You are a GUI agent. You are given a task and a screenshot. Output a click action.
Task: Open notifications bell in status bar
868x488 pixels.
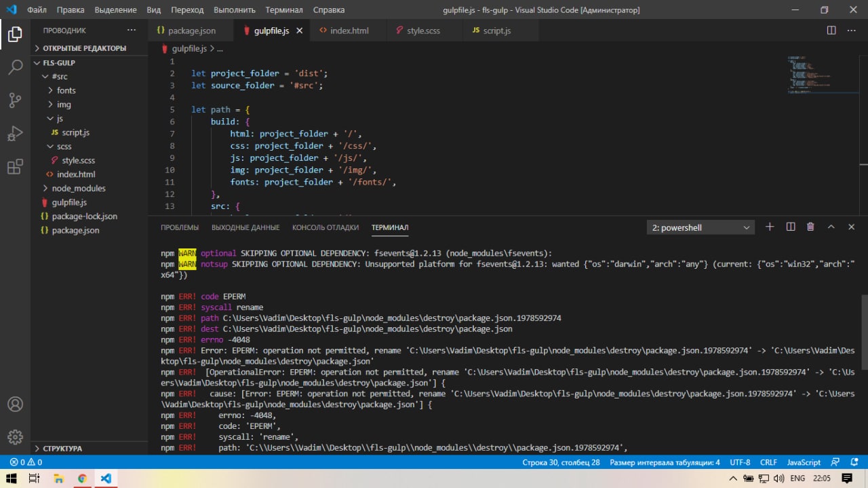[854, 462]
